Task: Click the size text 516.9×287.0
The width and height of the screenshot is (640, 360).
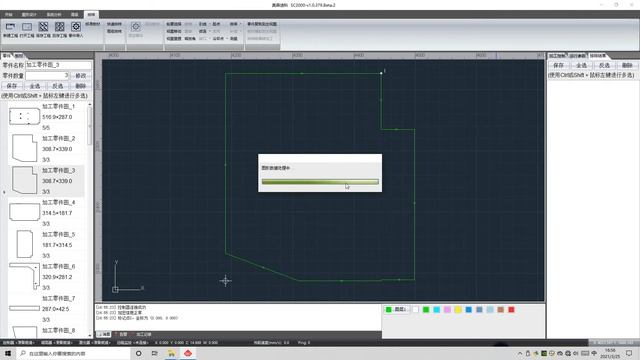Action: tap(57, 117)
